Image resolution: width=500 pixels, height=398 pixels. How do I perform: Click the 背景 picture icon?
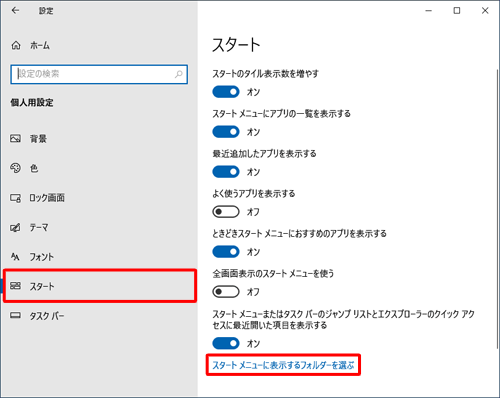point(15,138)
